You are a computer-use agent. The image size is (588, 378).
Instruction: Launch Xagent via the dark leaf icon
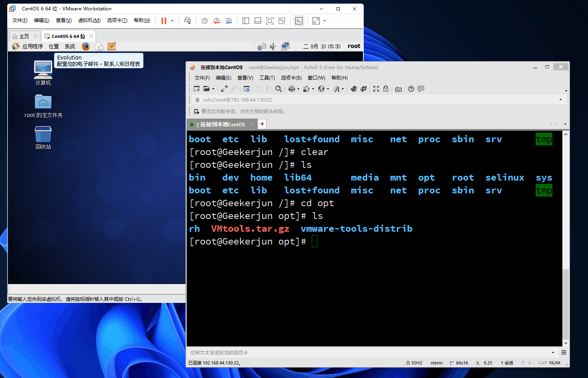[x=363, y=89]
